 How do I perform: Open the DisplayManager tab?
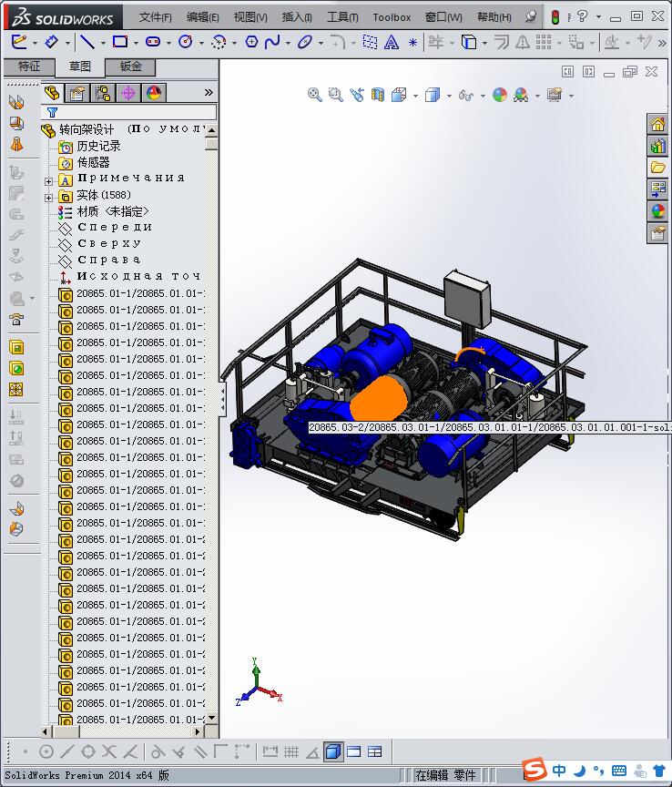click(x=154, y=93)
